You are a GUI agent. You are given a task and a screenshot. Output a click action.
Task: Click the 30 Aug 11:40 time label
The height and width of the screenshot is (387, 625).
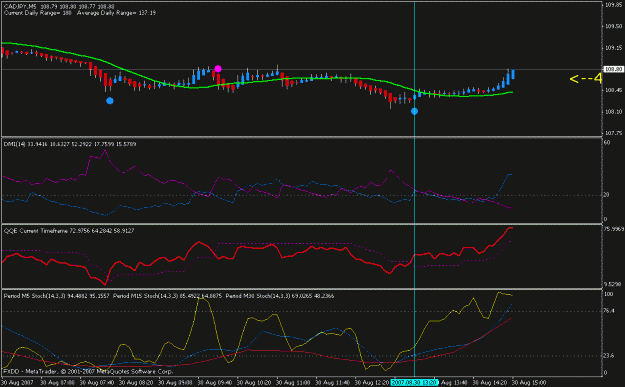tap(332, 383)
